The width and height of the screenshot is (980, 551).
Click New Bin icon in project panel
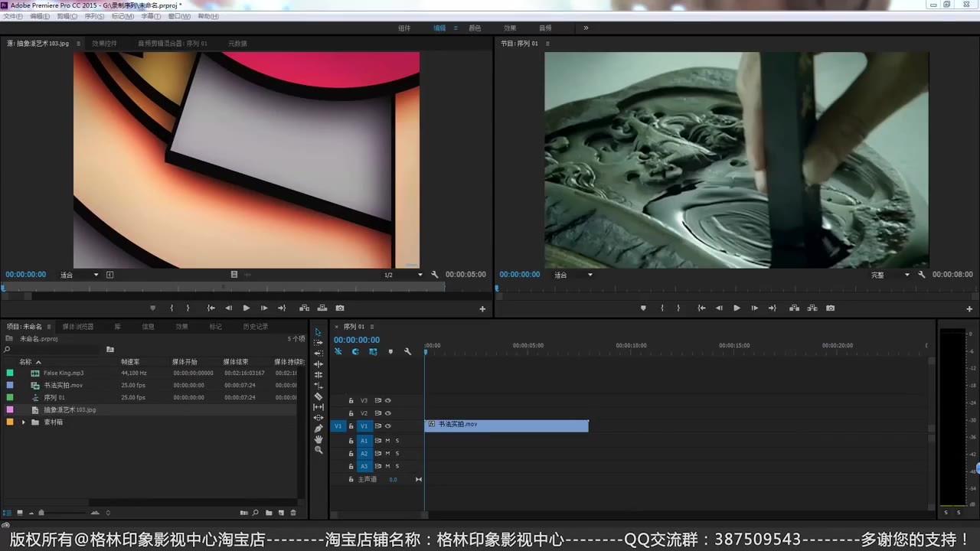point(268,513)
